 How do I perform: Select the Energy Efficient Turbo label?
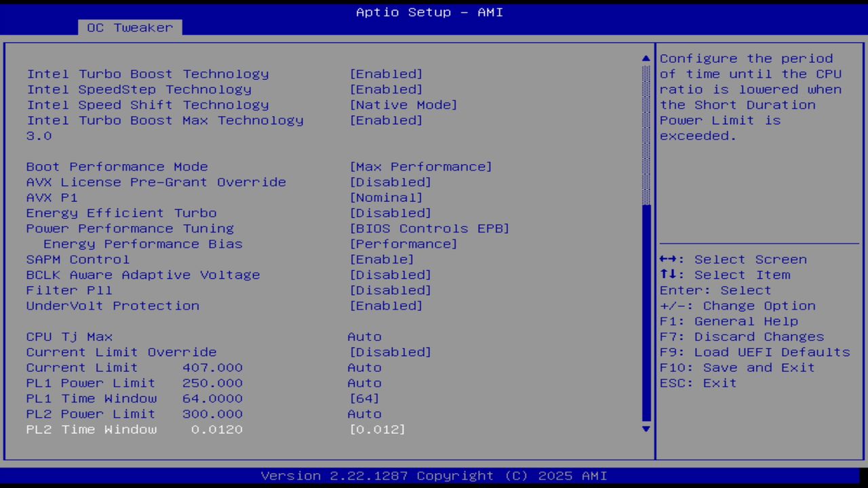pos(122,213)
